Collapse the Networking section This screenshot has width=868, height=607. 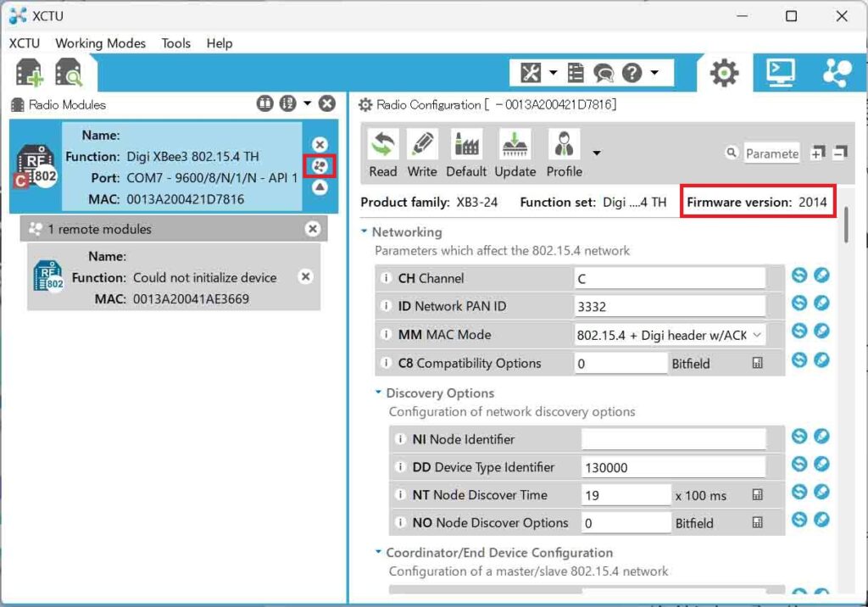(x=364, y=231)
